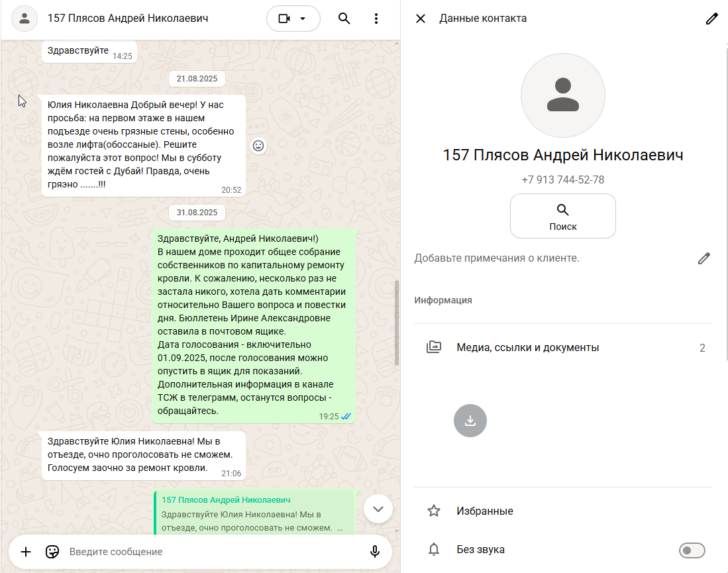Click the 'Голосуем заочно' message at 21:06

(144, 456)
